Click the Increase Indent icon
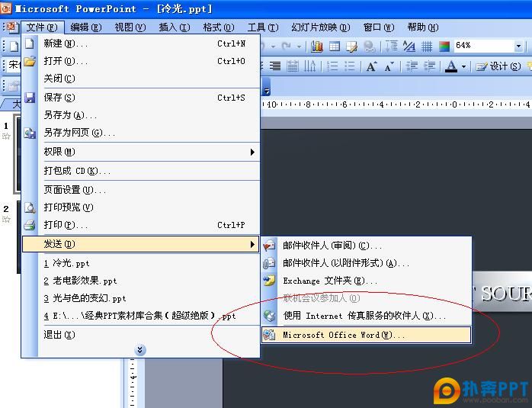Screen dimensions: 532x408 click(x=429, y=66)
